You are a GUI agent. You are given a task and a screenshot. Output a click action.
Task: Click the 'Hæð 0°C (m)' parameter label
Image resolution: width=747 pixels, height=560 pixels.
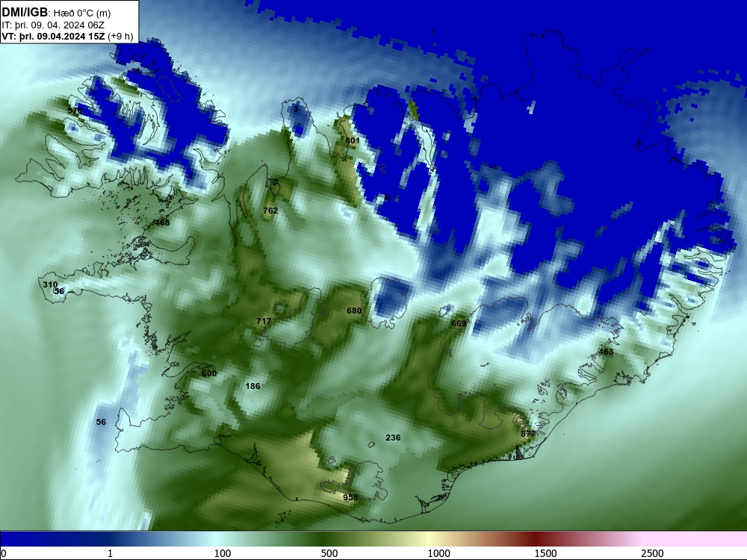pyautogui.click(x=82, y=13)
